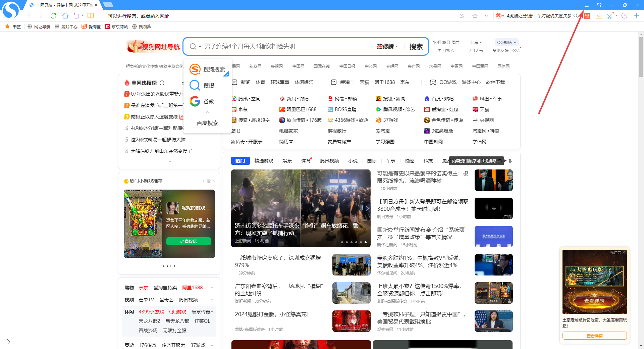Screen dimensions: 644x349
Task: Expand the 北京 city selector
Action: click(x=476, y=42)
